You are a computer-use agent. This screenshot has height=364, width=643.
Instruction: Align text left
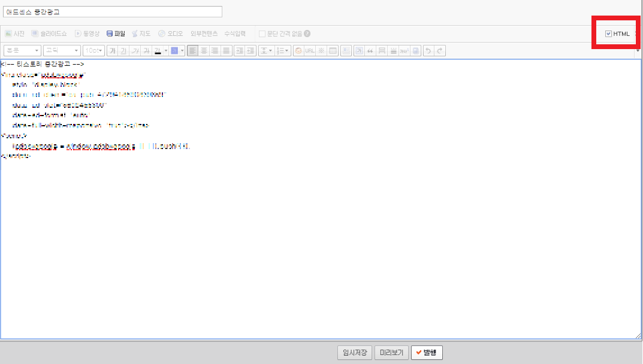(192, 50)
